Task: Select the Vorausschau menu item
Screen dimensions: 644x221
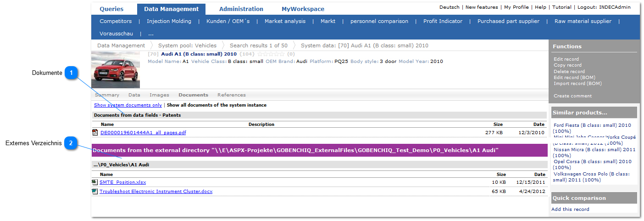Action: pyautogui.click(x=116, y=34)
